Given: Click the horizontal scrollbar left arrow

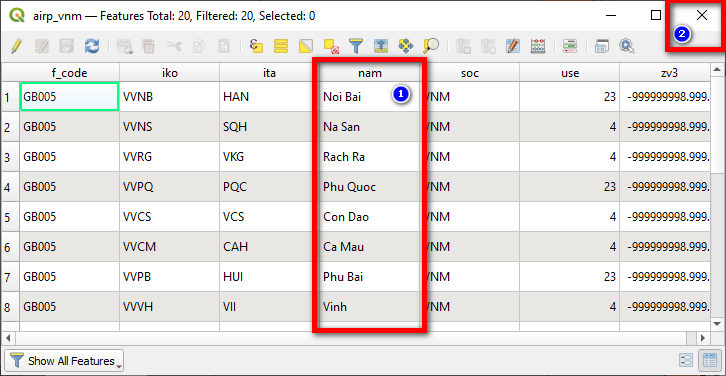Looking at the screenshot, I should pyautogui.click(x=8, y=338).
